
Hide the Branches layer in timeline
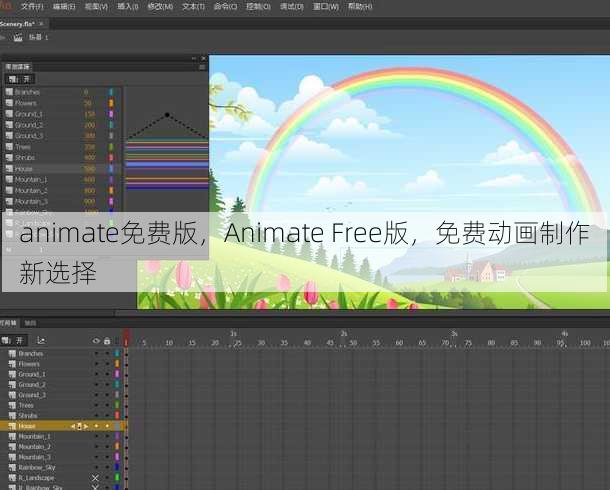coord(96,354)
